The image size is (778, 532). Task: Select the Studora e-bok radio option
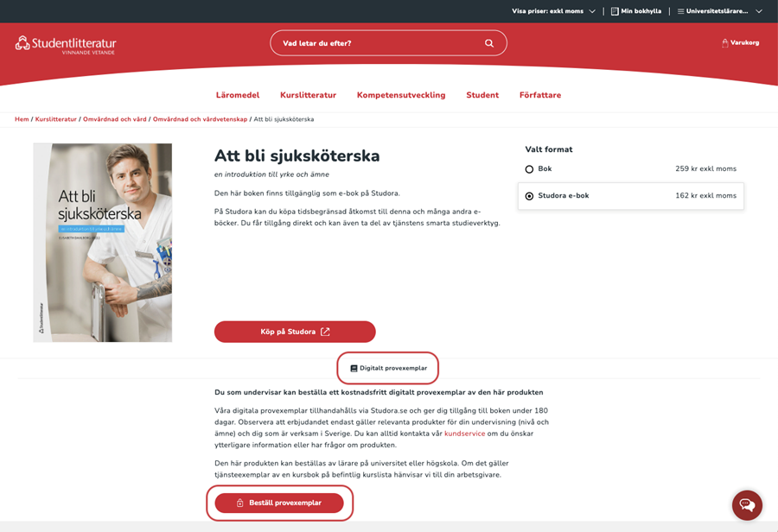tap(529, 196)
